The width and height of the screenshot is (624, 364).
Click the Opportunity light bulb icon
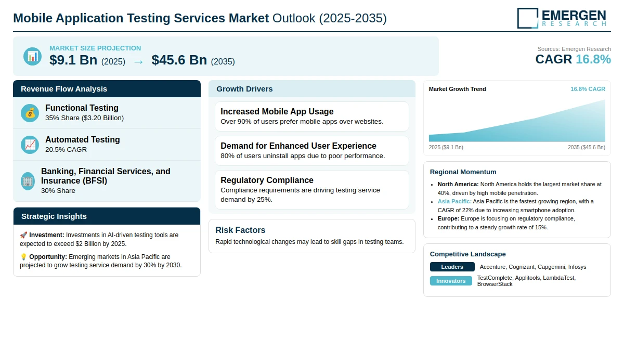click(x=23, y=257)
